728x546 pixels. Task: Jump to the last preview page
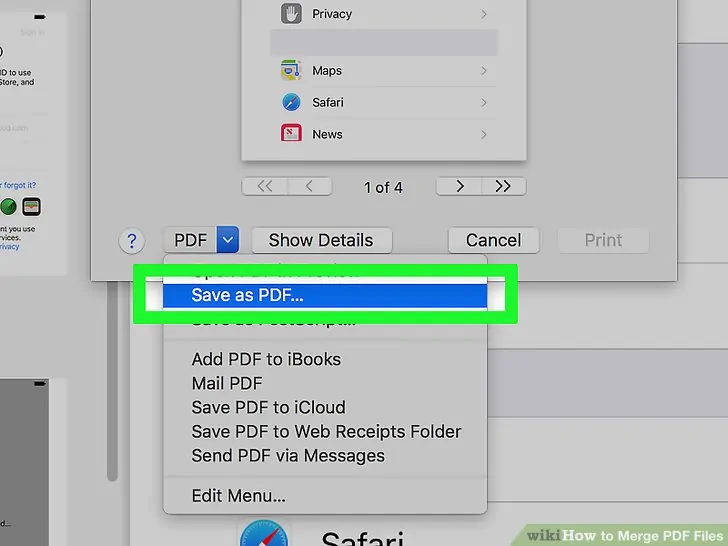[504, 187]
